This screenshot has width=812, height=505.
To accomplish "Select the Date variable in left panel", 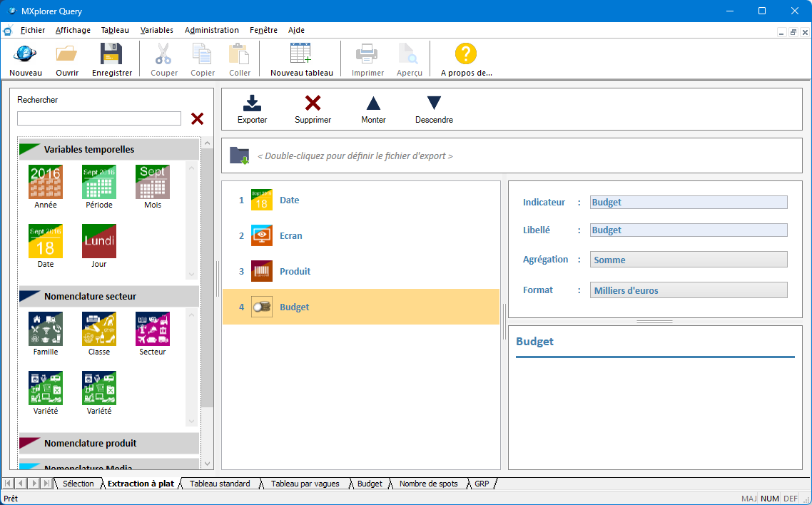I will click(46, 241).
